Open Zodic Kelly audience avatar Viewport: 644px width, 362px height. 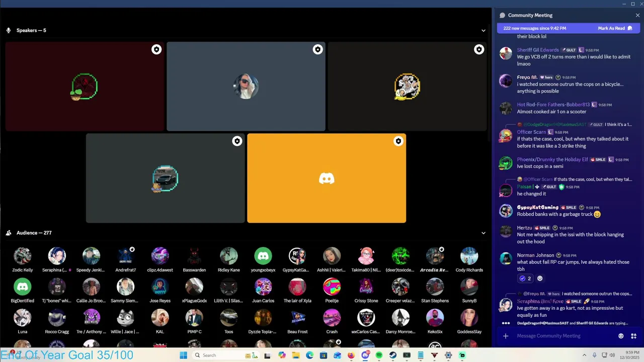22,256
